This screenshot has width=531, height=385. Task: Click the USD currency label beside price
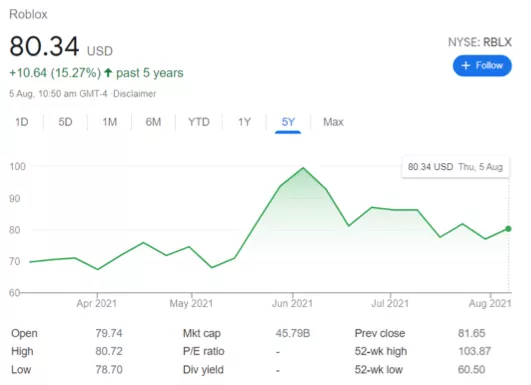click(x=100, y=51)
